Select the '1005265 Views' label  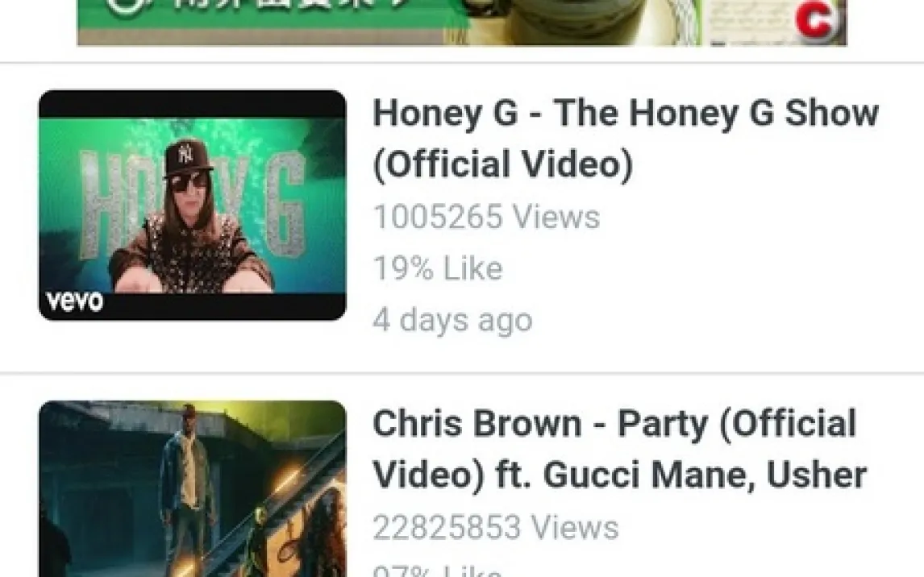486,216
